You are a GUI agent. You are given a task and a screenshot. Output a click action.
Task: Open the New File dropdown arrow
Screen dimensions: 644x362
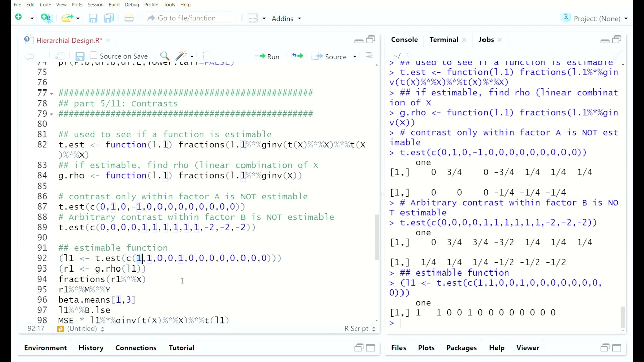coord(32,18)
